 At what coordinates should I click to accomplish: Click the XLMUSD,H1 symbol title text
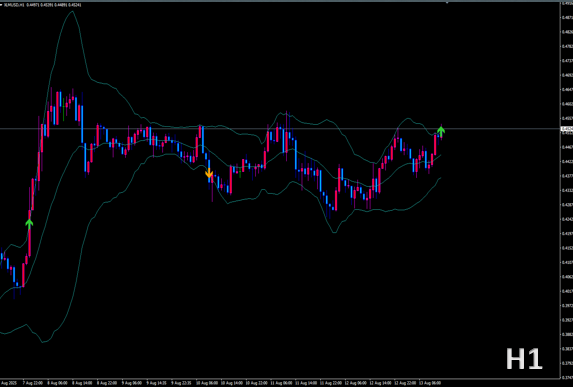tap(15, 5)
